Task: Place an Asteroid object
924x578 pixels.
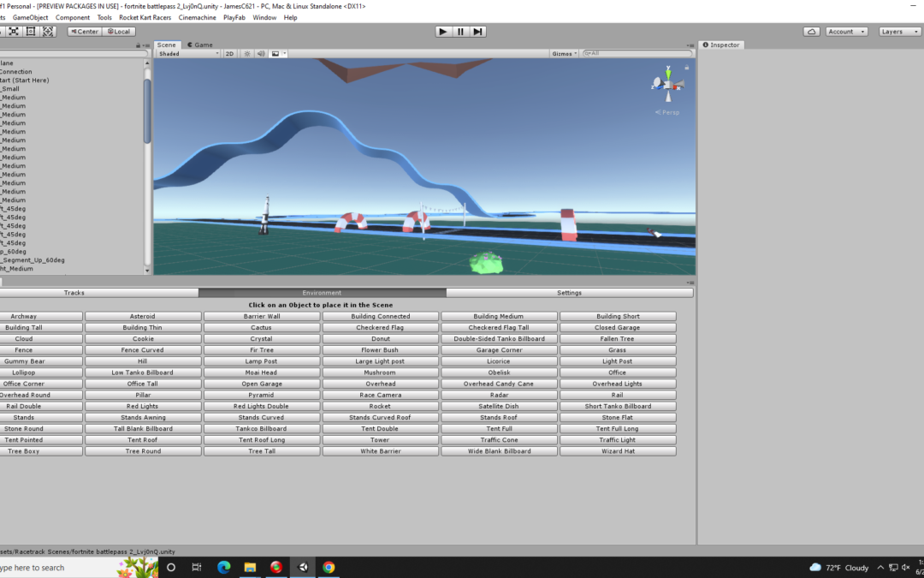Action: 143,316
